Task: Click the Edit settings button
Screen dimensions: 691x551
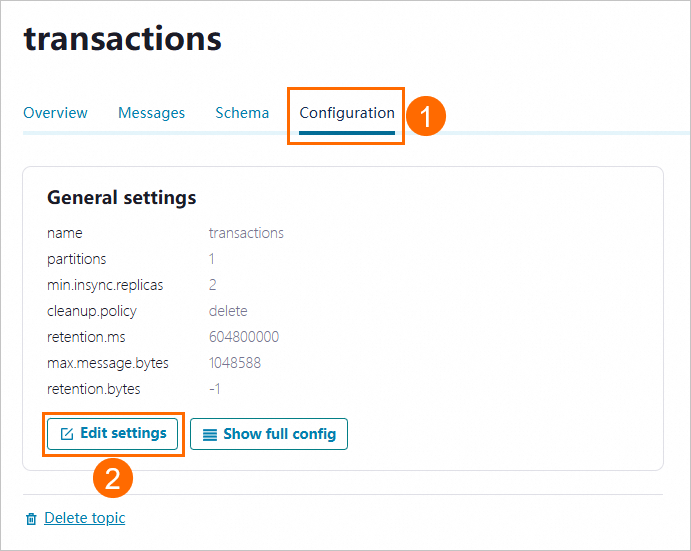Action: pos(112,434)
